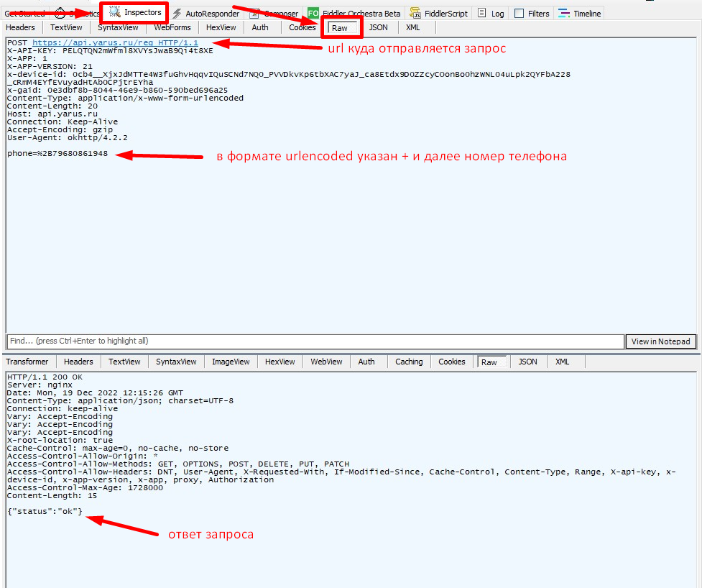The width and height of the screenshot is (702, 588).
Task: Select the request Cookies inspector tab
Action: click(x=302, y=27)
